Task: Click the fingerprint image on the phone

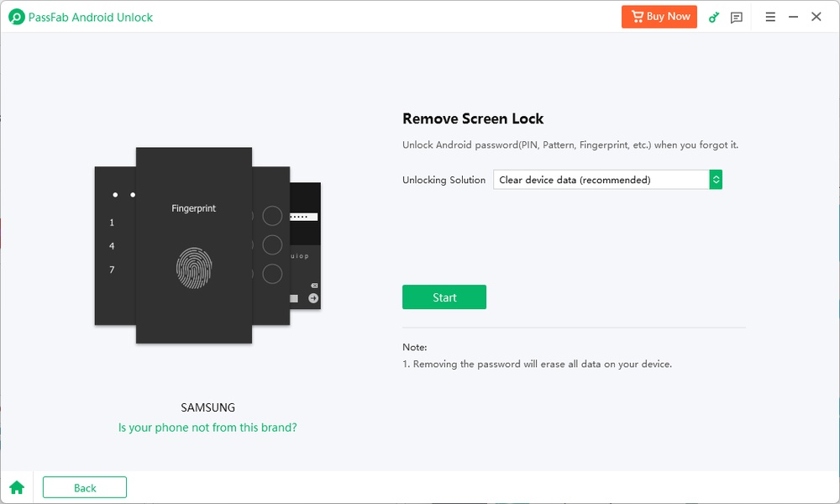Action: (193, 268)
